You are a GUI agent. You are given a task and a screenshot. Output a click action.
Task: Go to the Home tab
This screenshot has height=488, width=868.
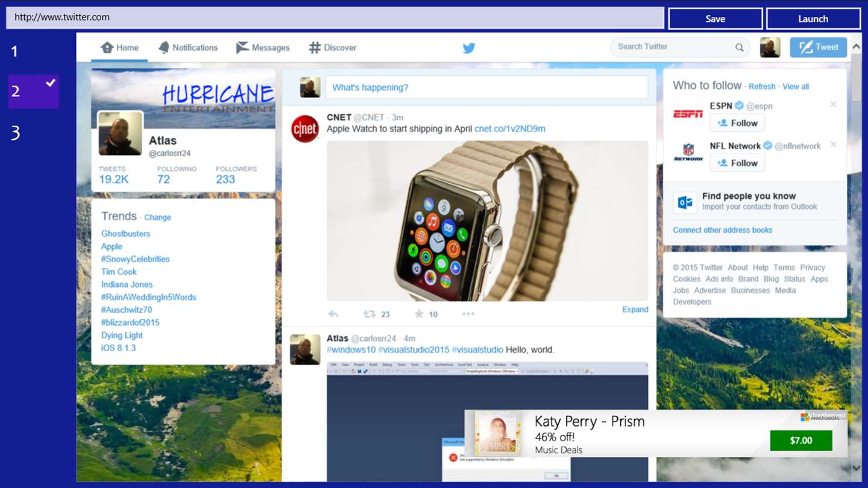point(119,48)
